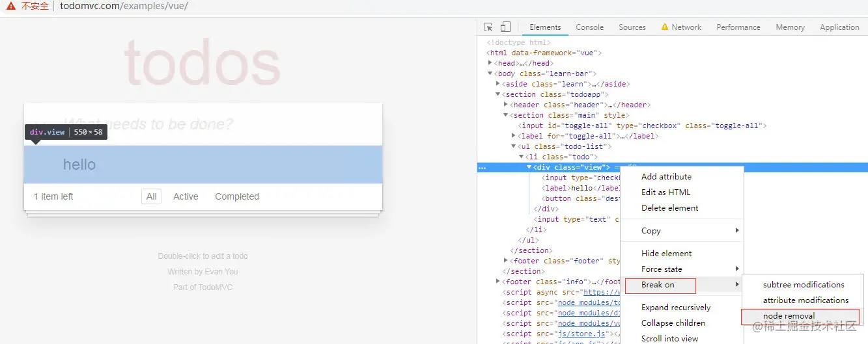868x344 pixels.
Task: Show Active todos filter
Action: [x=186, y=196]
